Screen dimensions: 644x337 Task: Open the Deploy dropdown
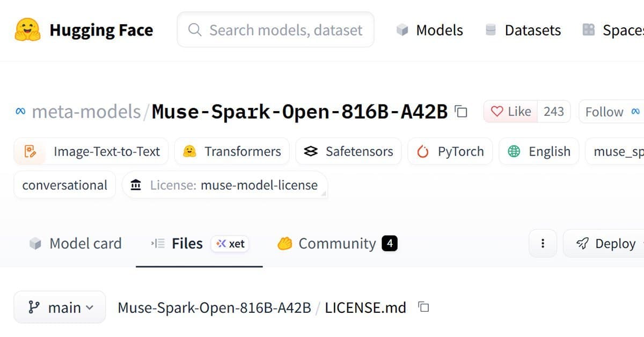(604, 244)
